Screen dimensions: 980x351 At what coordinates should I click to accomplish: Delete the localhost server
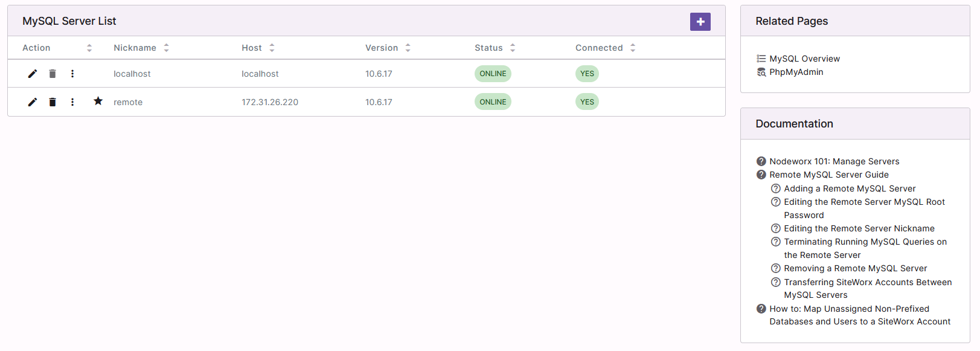click(x=53, y=73)
